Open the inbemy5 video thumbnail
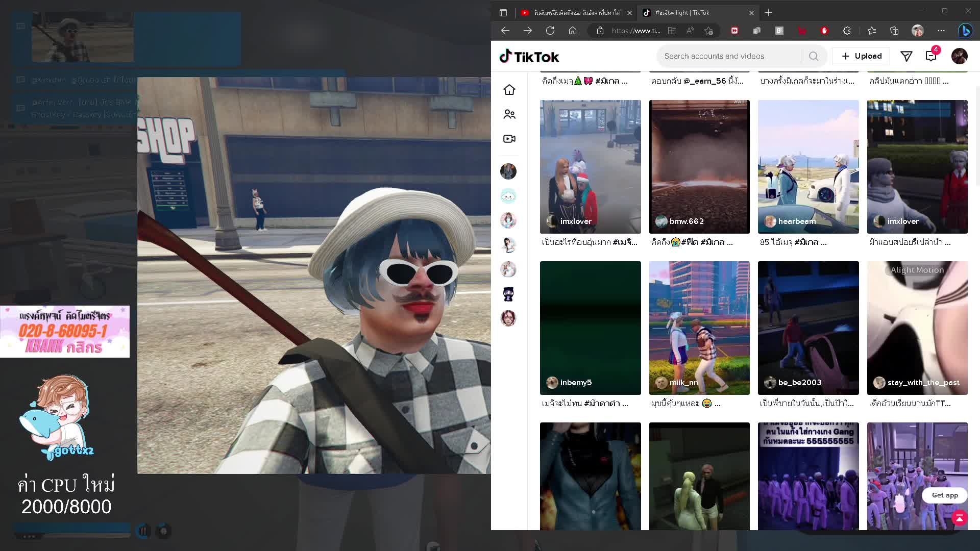This screenshot has width=980, height=551. pyautogui.click(x=590, y=328)
